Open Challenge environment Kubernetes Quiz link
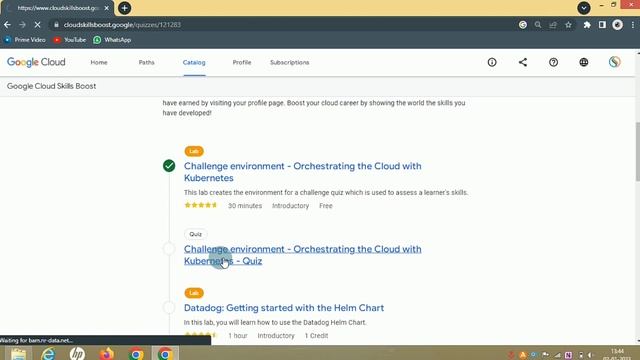Screen dimensions: 640x360 (x=302, y=255)
